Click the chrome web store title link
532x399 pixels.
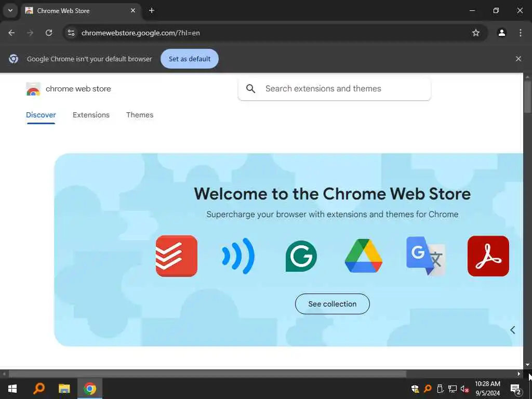point(78,89)
